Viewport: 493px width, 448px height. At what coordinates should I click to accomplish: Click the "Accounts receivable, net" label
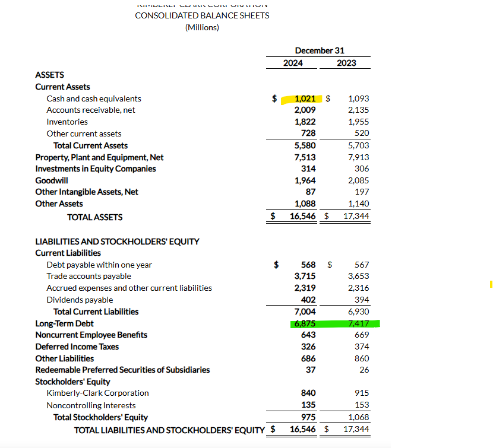[90, 110]
